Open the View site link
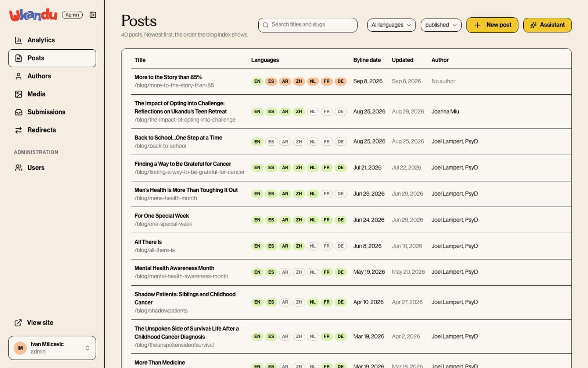The width and height of the screenshot is (588, 368). coord(52,323)
